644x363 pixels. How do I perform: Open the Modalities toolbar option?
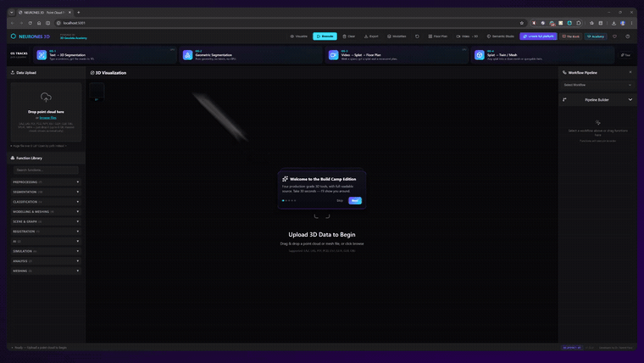point(397,36)
